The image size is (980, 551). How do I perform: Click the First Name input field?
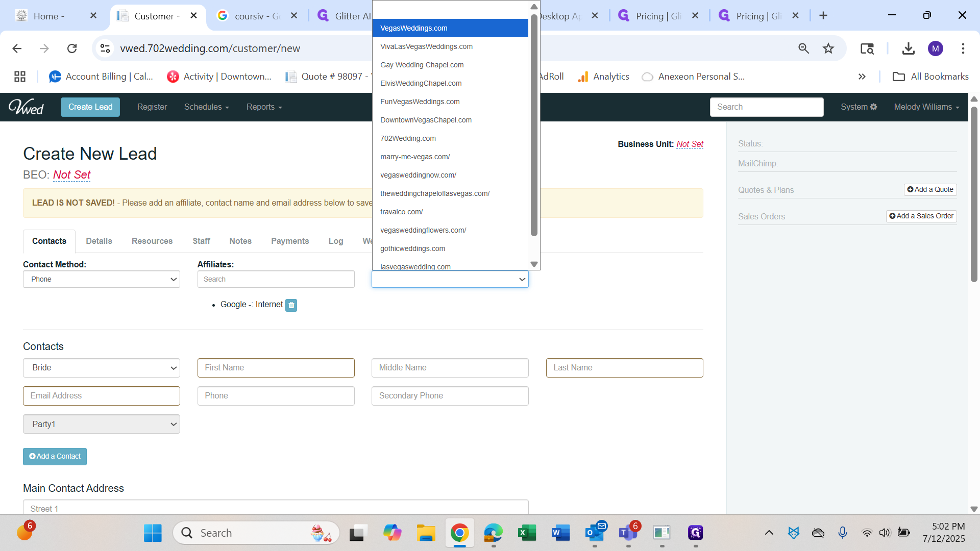pyautogui.click(x=276, y=368)
